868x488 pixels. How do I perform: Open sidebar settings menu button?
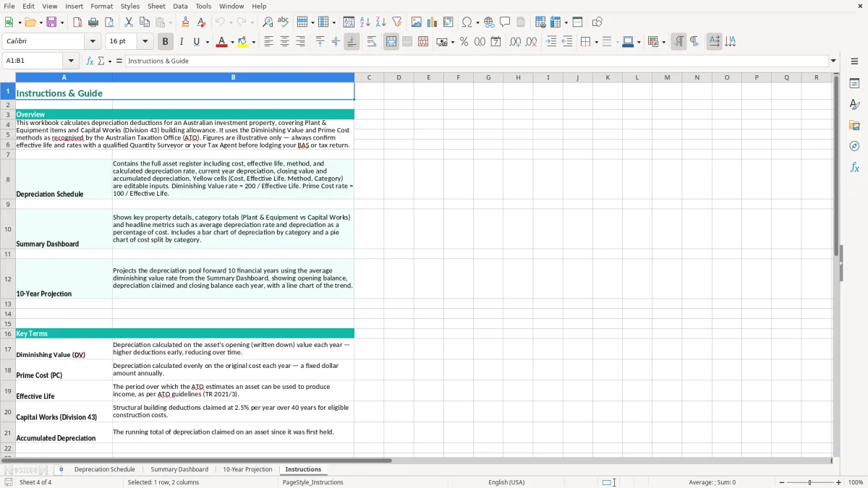[854, 61]
